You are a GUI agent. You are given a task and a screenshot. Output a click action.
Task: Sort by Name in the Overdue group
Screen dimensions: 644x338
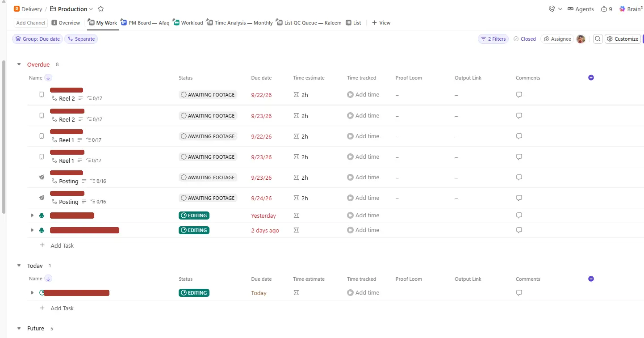48,78
